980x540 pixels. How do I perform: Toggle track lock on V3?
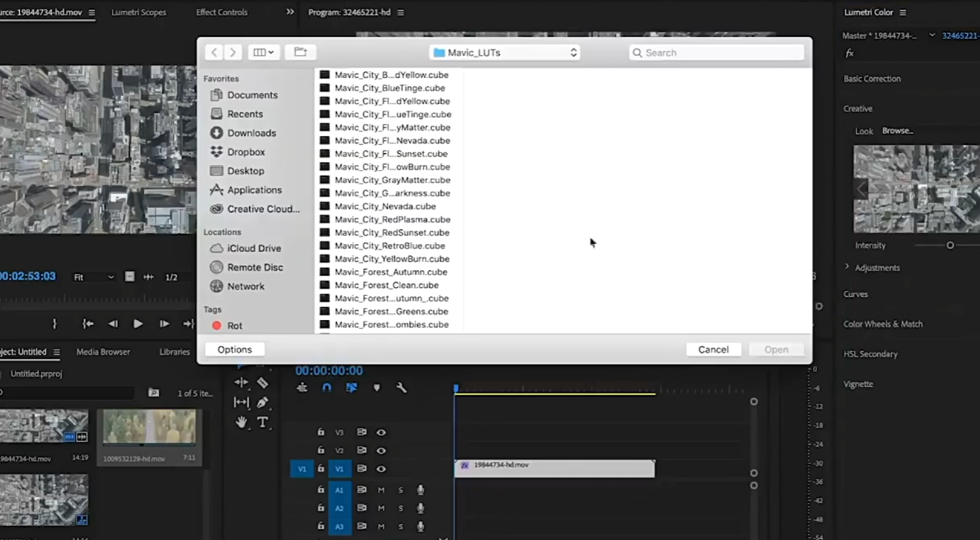coord(321,432)
